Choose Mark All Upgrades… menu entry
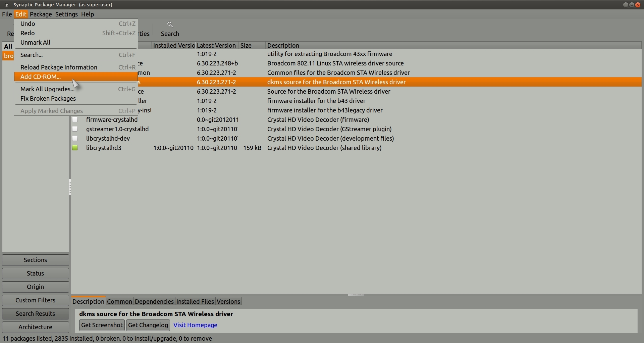The image size is (644, 343). point(76,89)
